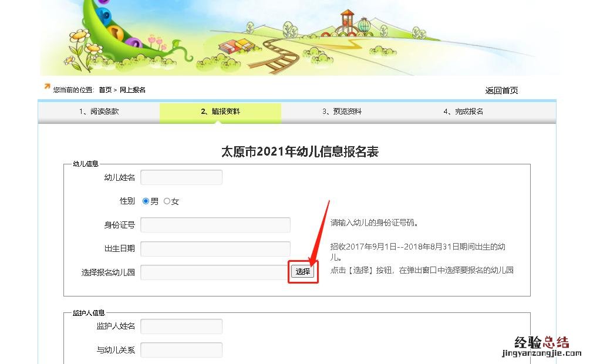Focus the 监护人姓名 input field
Screen dimensions: 590x364
[x=181, y=326]
